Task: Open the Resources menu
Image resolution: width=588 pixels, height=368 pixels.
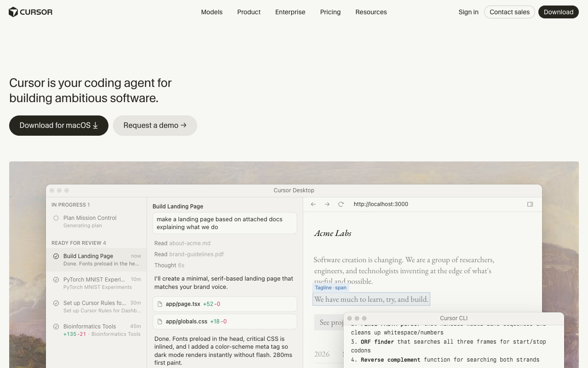Action: [371, 12]
